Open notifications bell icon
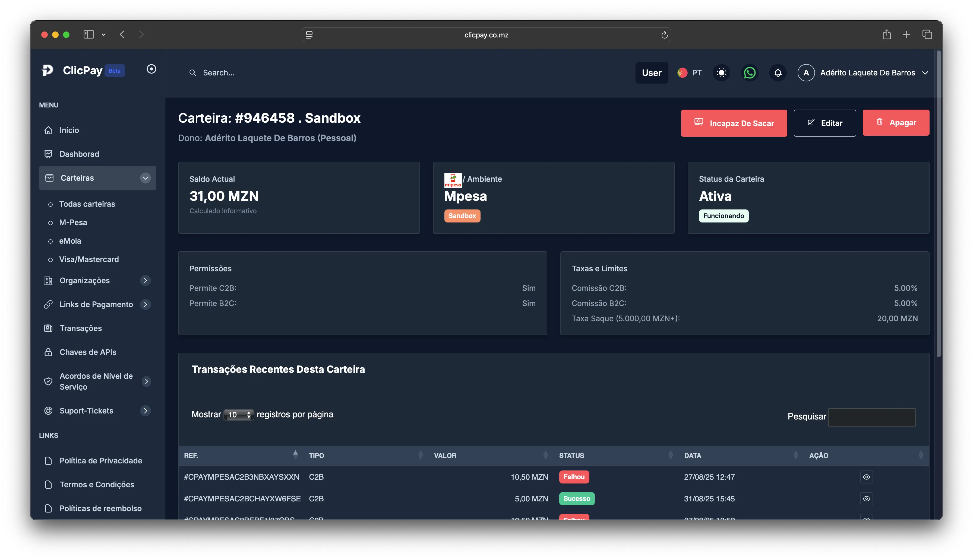This screenshot has height=560, width=973. point(778,73)
